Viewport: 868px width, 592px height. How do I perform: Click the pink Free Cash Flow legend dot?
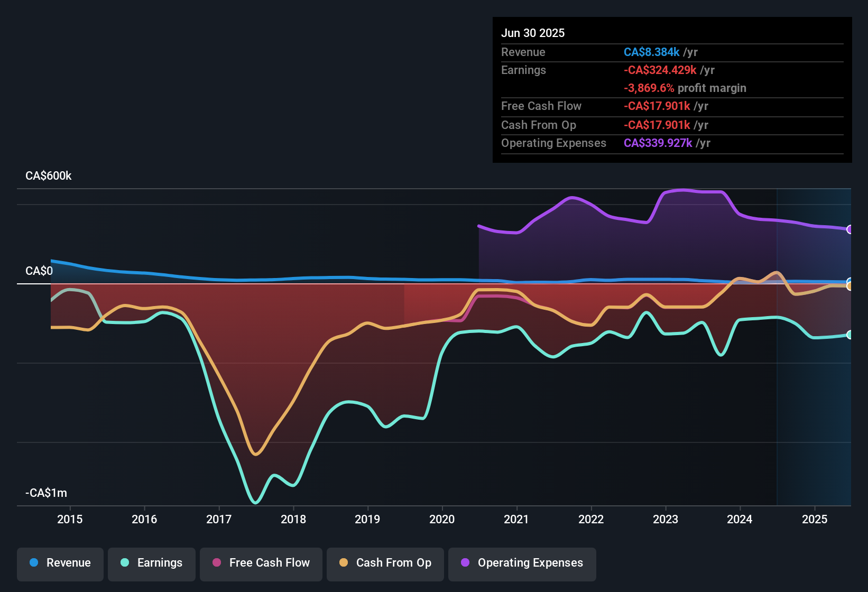(216, 563)
